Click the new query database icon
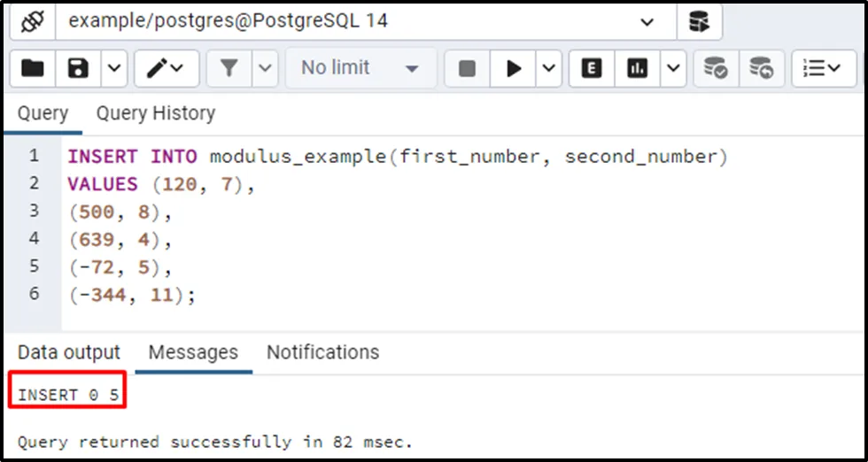 pos(700,21)
